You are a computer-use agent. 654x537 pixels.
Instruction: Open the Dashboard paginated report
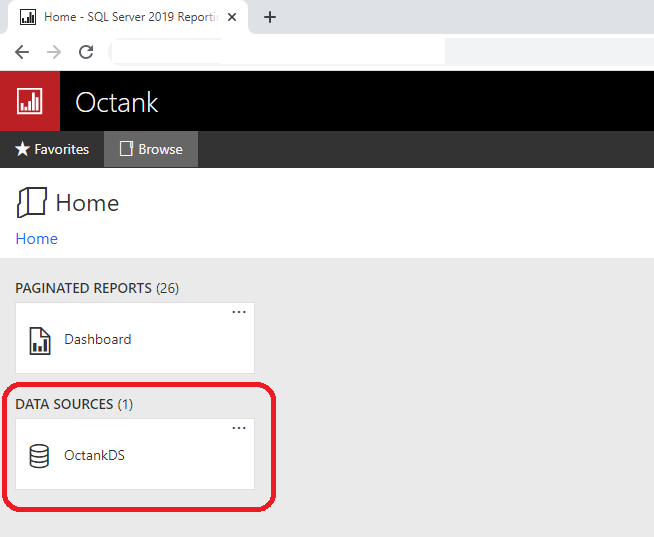135,338
